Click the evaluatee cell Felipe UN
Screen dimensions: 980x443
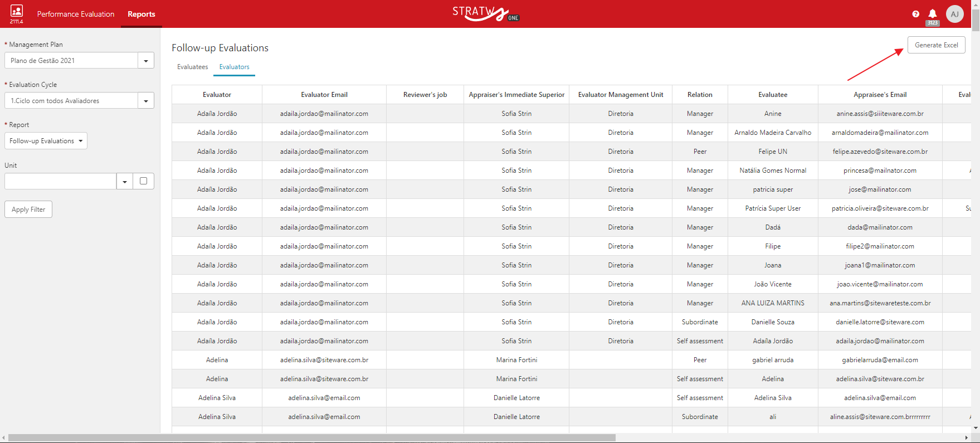click(x=773, y=152)
